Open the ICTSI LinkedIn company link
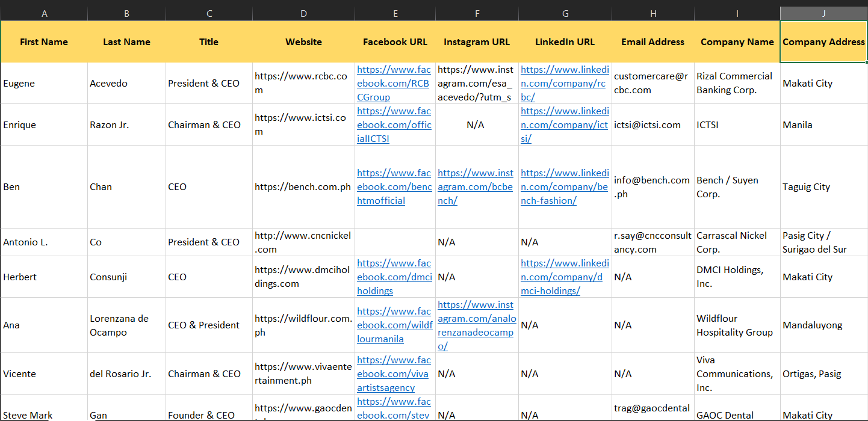The height and width of the screenshot is (421, 868). tap(564, 125)
